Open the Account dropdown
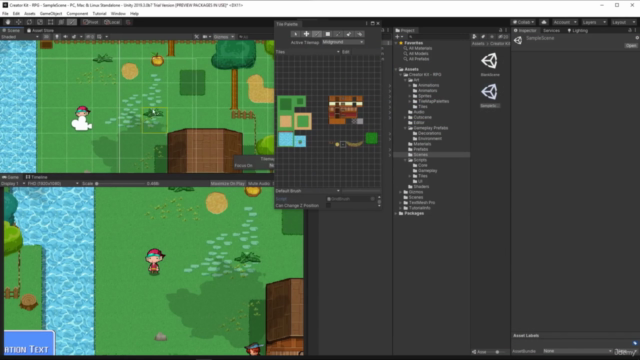Viewport: 640px width, 360px height. pos(564,22)
